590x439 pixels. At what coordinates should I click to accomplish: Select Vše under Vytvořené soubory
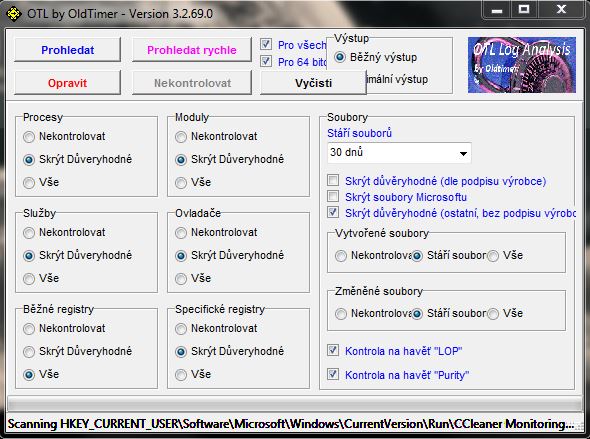(493, 256)
